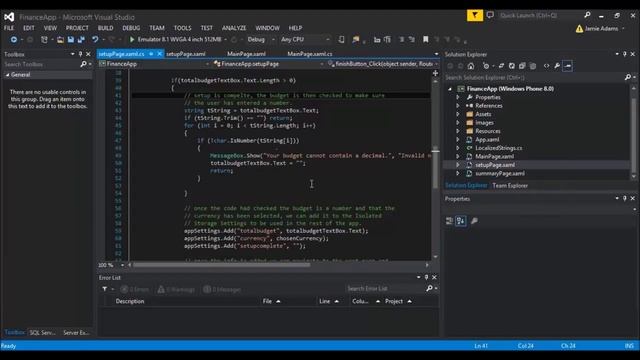Switch to the Team Explorer tab
Image resolution: width=640 pixels, height=360 pixels.
(x=510, y=186)
